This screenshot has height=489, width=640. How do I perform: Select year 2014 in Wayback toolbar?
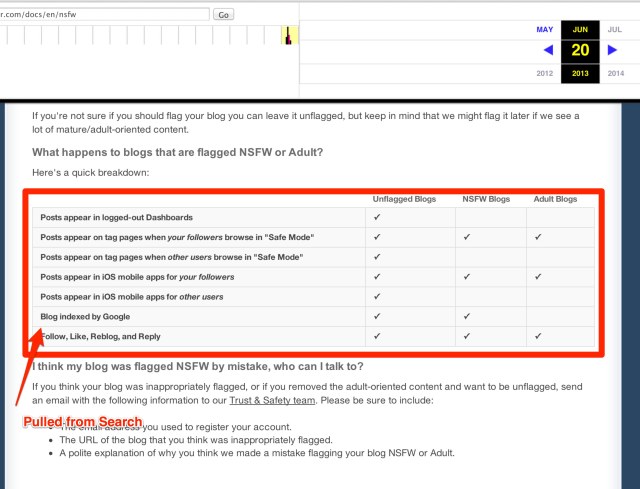[x=616, y=73]
